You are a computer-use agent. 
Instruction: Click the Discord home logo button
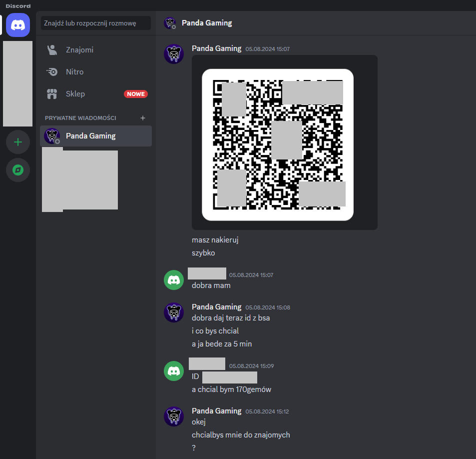click(18, 24)
